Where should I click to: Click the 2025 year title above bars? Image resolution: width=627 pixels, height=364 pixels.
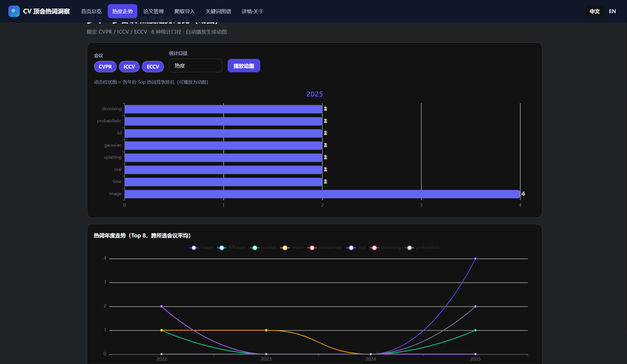tap(315, 94)
